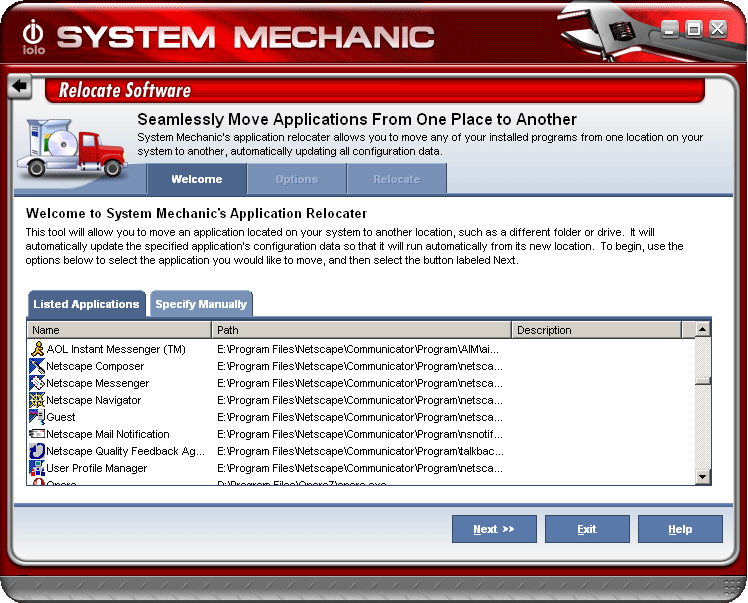Click the window resize grip corner
Image resolution: width=748 pixels, height=603 pixels.
tap(732, 588)
